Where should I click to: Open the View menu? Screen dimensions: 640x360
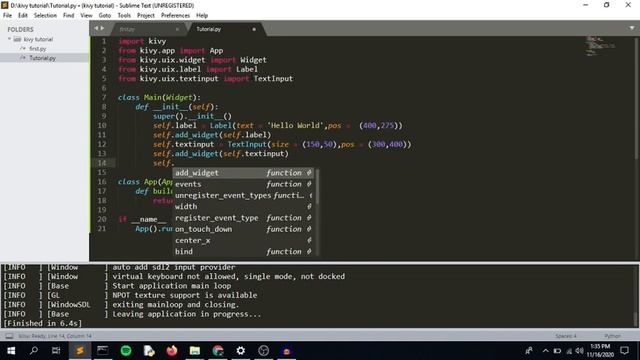tap(86, 16)
